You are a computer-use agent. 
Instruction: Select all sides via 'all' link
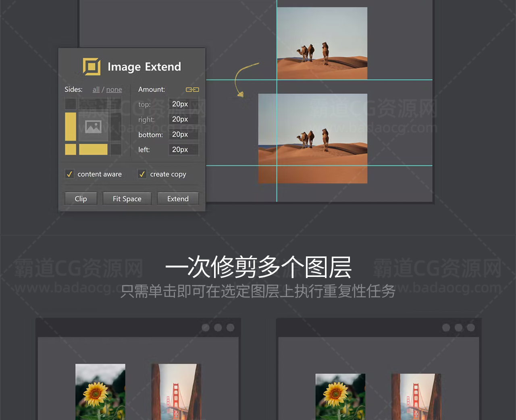tap(96, 89)
